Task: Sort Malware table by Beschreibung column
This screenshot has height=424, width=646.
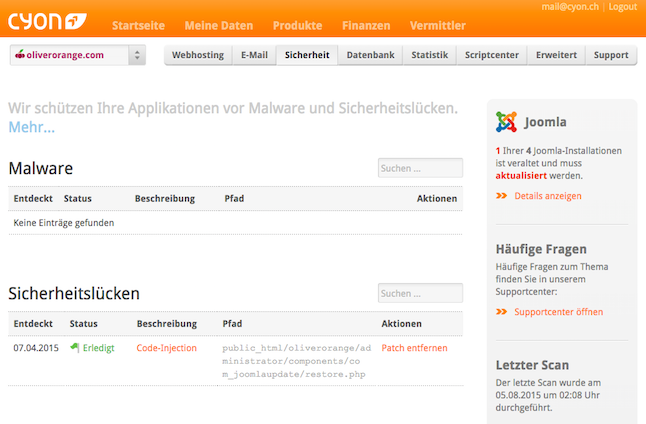Action: [165, 199]
